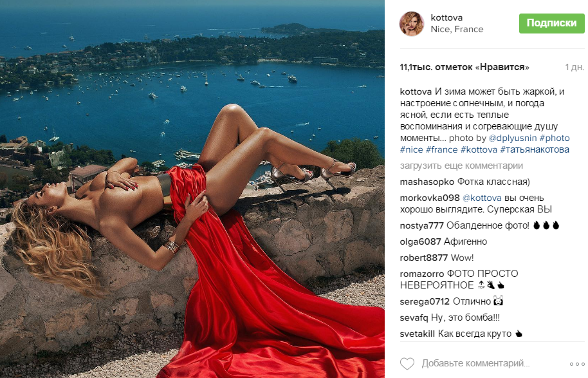
Task: Open the Nice, France location link
Action: pos(457,29)
